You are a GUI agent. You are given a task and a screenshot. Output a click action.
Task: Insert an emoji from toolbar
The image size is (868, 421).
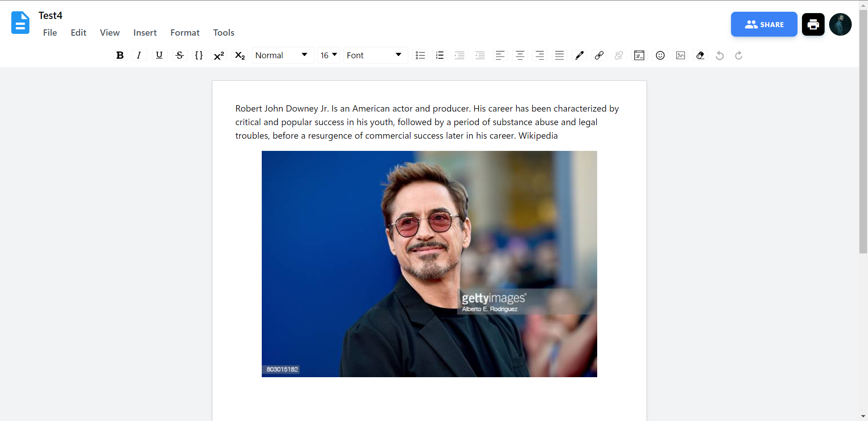point(660,55)
